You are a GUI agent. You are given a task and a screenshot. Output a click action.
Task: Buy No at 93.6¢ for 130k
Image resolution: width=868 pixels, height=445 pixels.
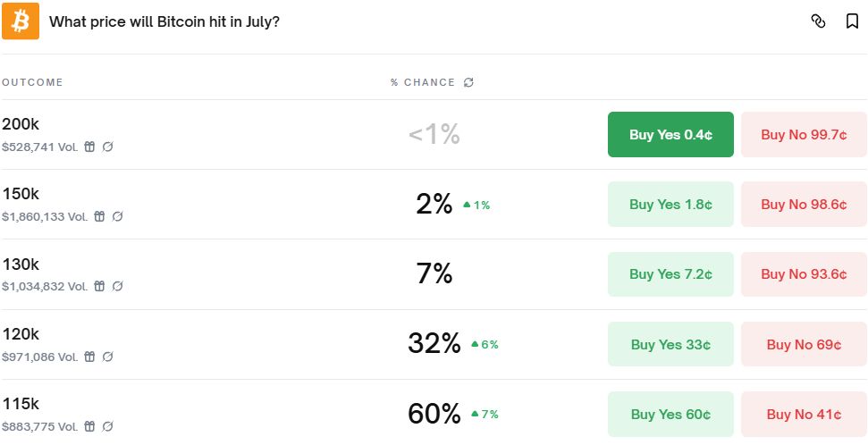click(804, 274)
